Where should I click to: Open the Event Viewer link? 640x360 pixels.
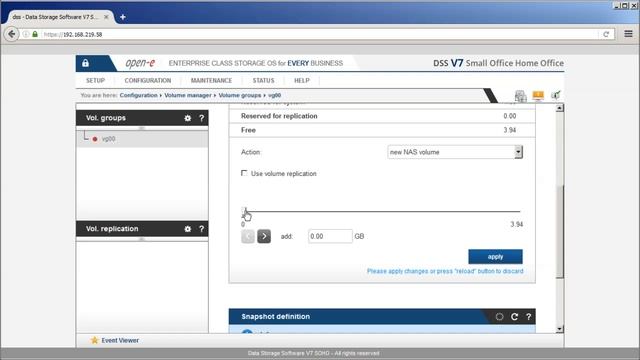pyautogui.click(x=120, y=340)
